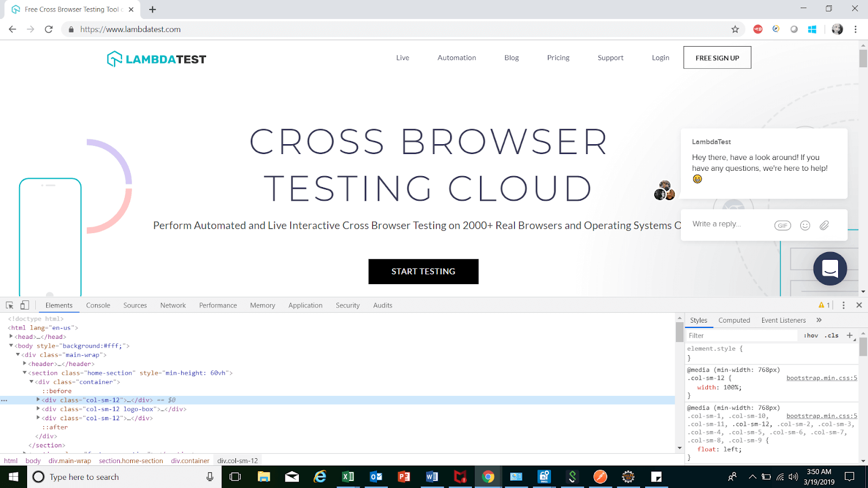Toggle the :hov element state panel
This screenshot has height=488, width=868.
coord(811,336)
